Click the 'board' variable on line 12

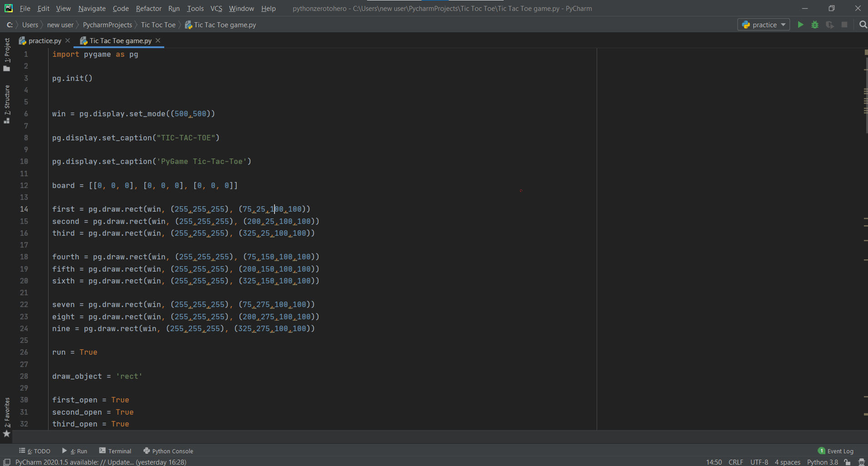(x=64, y=185)
